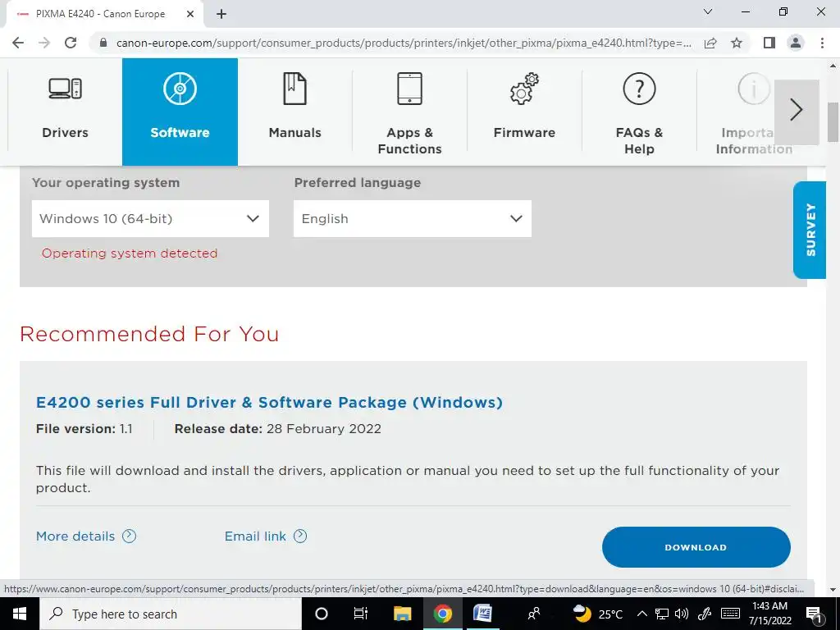Click the scrollbar up arrow
The width and height of the screenshot is (840, 630).
click(x=833, y=66)
